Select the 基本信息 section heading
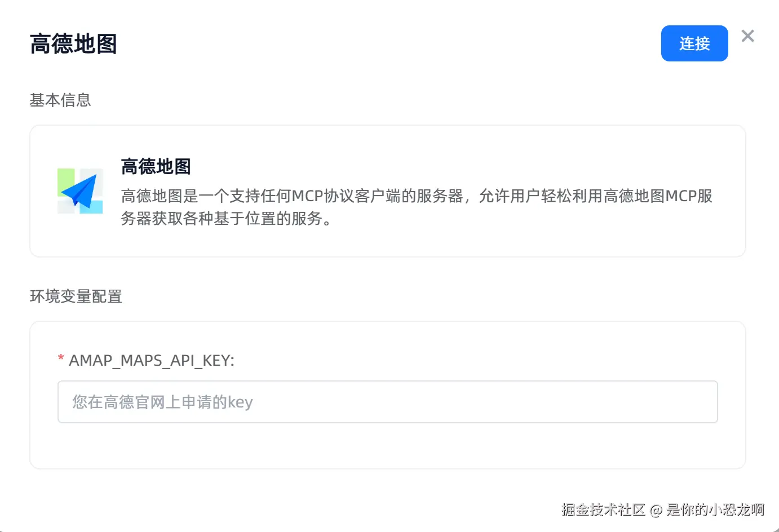Screen dimensions: 779x532 (60, 100)
